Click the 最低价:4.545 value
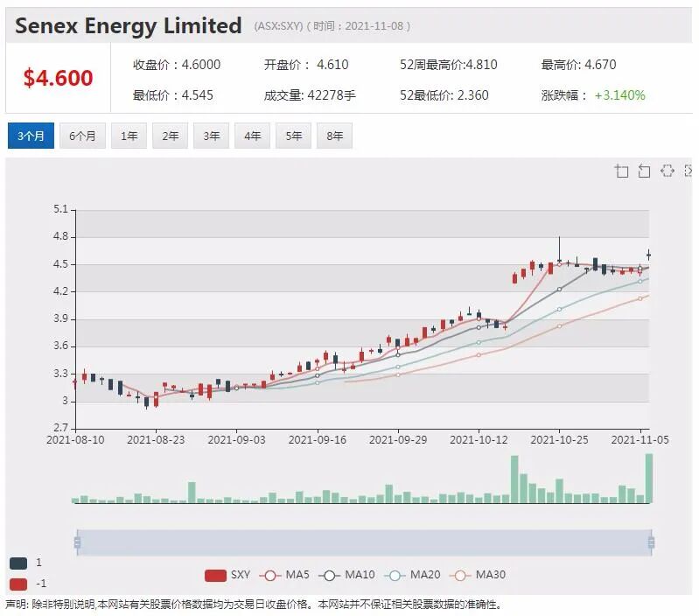 (x=172, y=95)
